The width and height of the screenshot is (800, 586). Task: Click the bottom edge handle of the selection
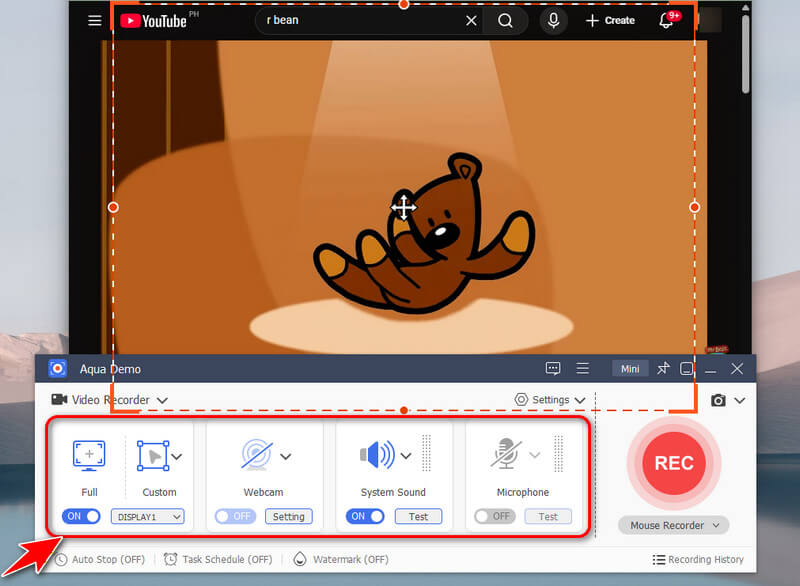coord(404,410)
